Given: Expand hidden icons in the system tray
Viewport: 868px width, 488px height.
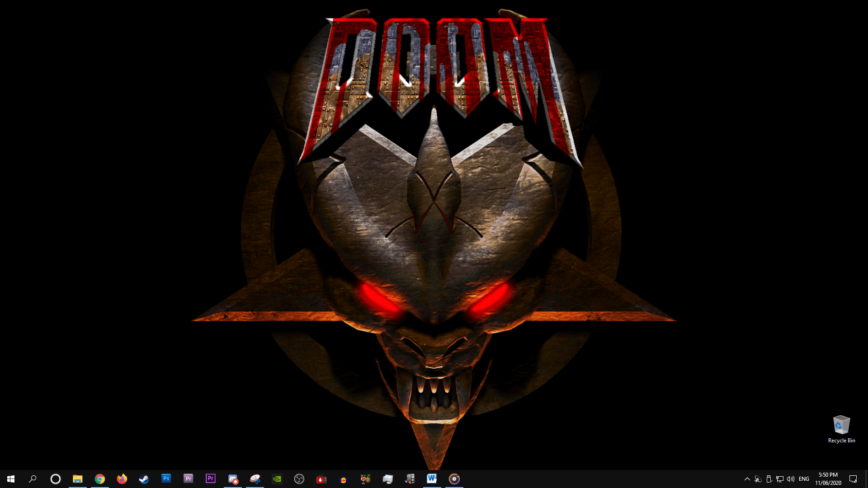Looking at the screenshot, I should click(x=747, y=479).
